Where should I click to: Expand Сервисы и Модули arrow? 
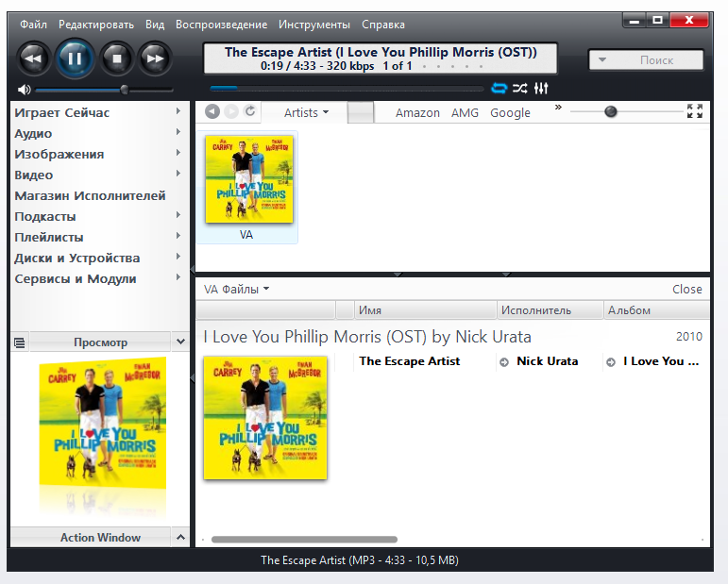[x=178, y=277]
